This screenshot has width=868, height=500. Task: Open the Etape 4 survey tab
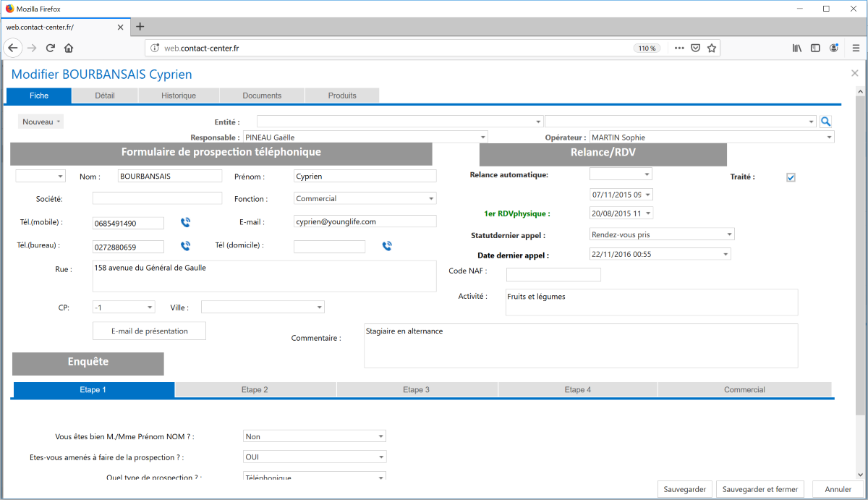point(578,390)
